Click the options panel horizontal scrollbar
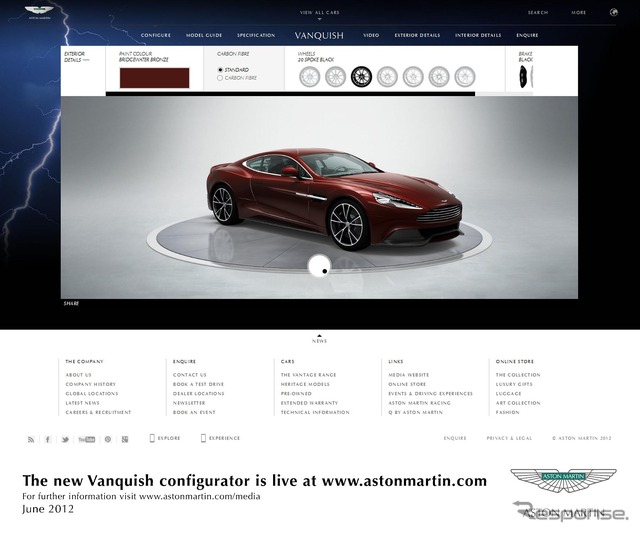Screen dimensions: 640x533 290,94
